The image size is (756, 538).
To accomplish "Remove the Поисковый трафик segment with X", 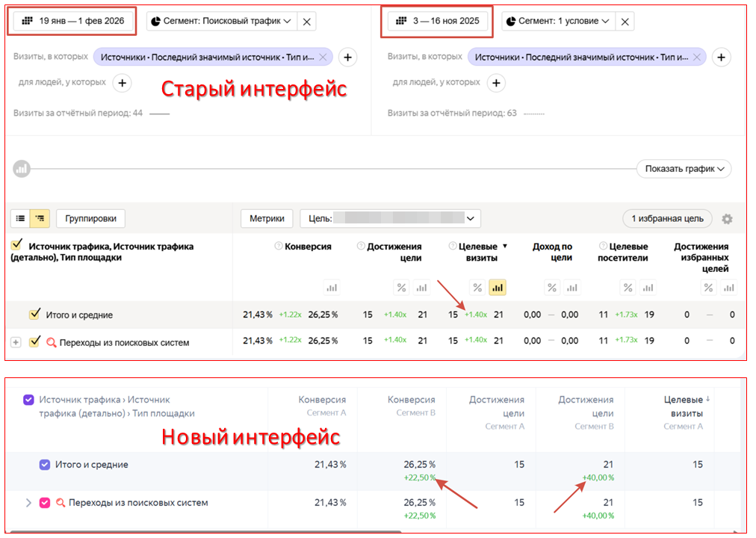I will (306, 22).
